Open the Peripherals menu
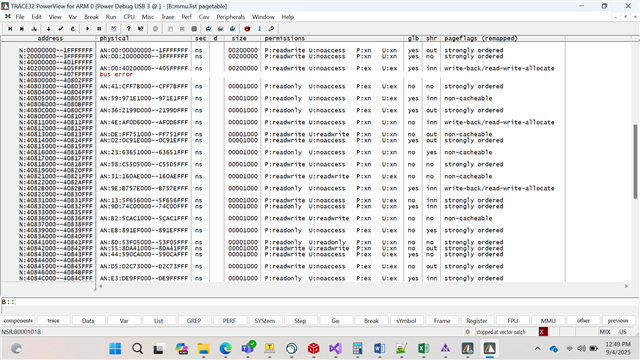Screen dimensions: 640x360 coord(231,17)
